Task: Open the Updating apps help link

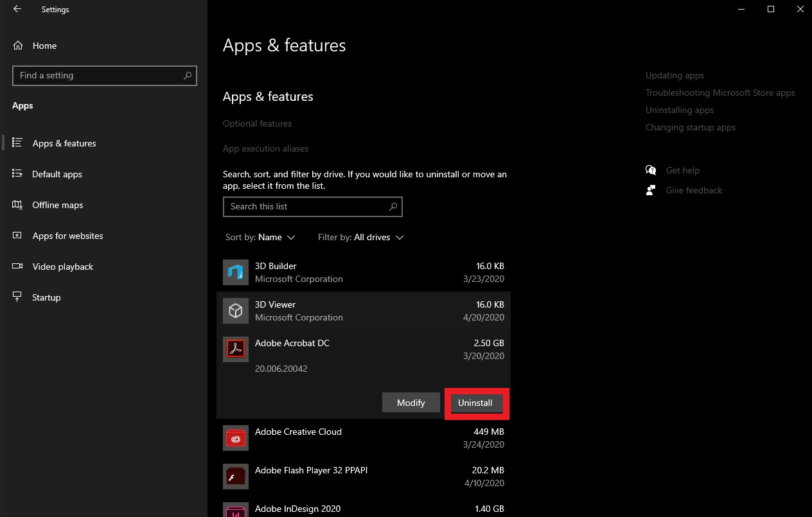Action: [675, 75]
